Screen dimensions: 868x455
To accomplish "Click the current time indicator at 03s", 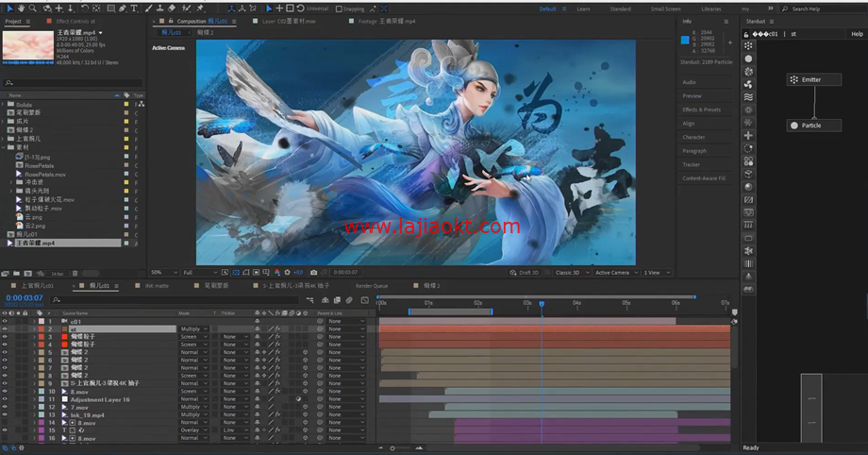I will tap(542, 303).
